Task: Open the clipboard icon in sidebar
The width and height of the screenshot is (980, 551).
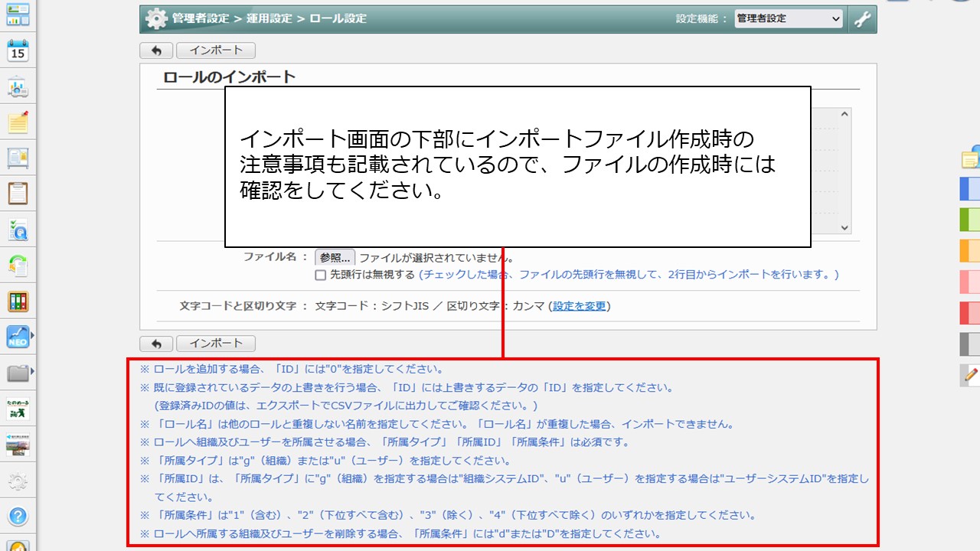Action: (x=18, y=192)
